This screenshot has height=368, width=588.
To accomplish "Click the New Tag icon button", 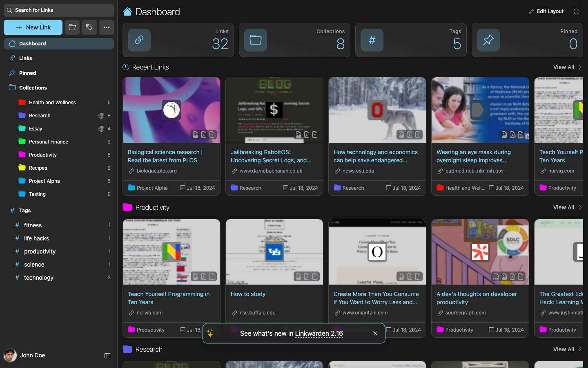I will pyautogui.click(x=89, y=27).
